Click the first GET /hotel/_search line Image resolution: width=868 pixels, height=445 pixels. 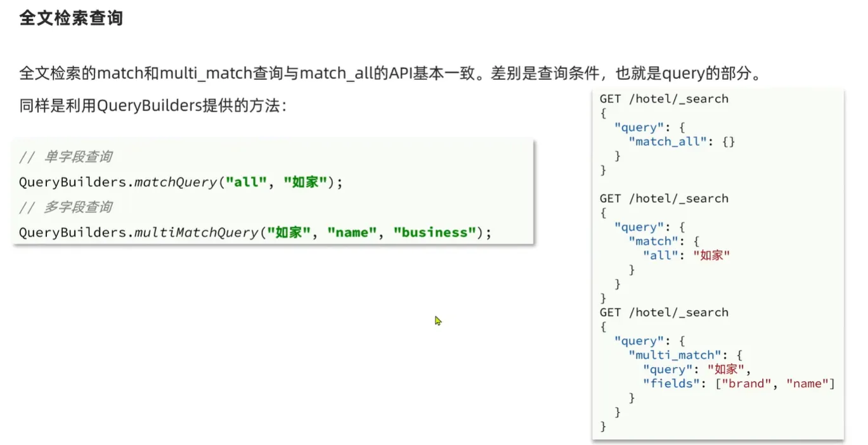664,99
